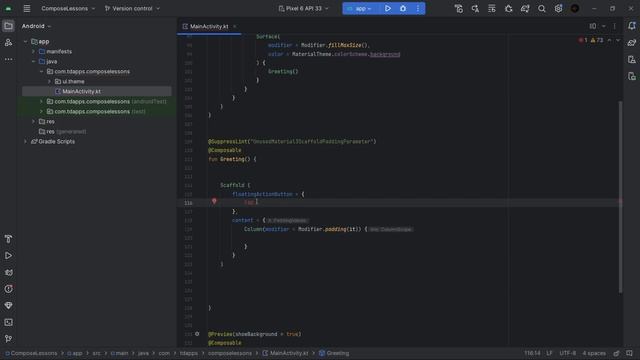
Task: Click ComposeLessons breadcrumb in status bar
Action: (x=31, y=353)
